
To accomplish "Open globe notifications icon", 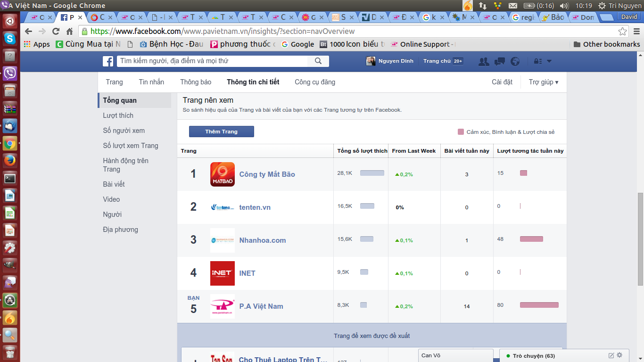I will point(515,61).
